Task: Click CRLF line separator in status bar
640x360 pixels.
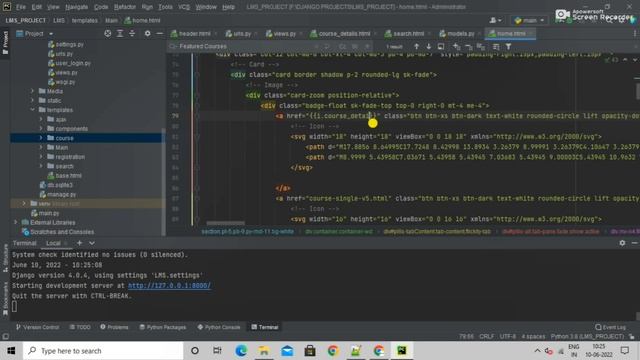Action: (x=487, y=336)
